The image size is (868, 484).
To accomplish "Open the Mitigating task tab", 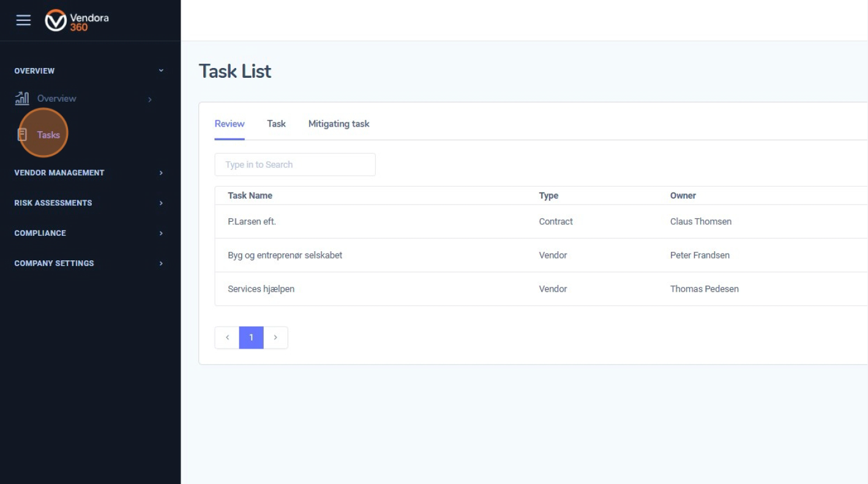I will 339,124.
